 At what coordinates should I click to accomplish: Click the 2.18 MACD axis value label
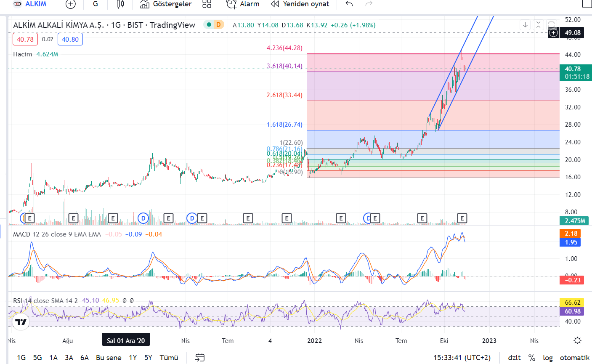(571, 234)
